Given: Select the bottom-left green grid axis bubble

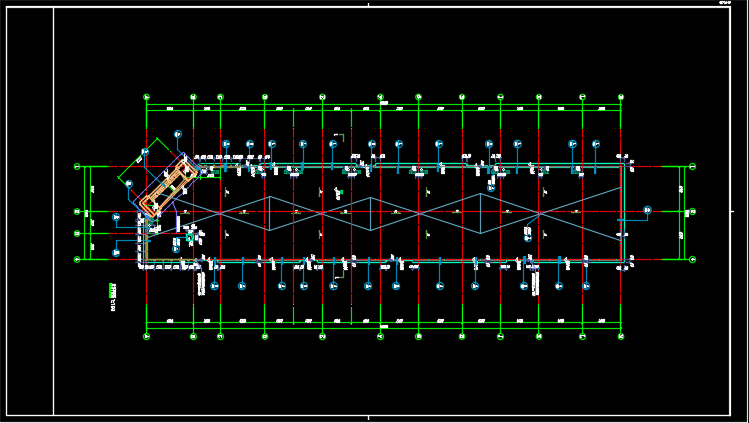Looking at the screenshot, I should click(x=147, y=337).
